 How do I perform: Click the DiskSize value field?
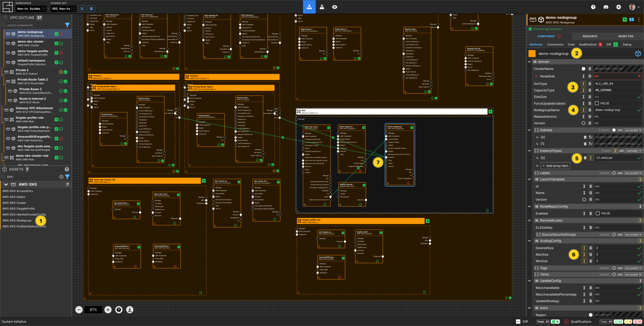point(618,97)
